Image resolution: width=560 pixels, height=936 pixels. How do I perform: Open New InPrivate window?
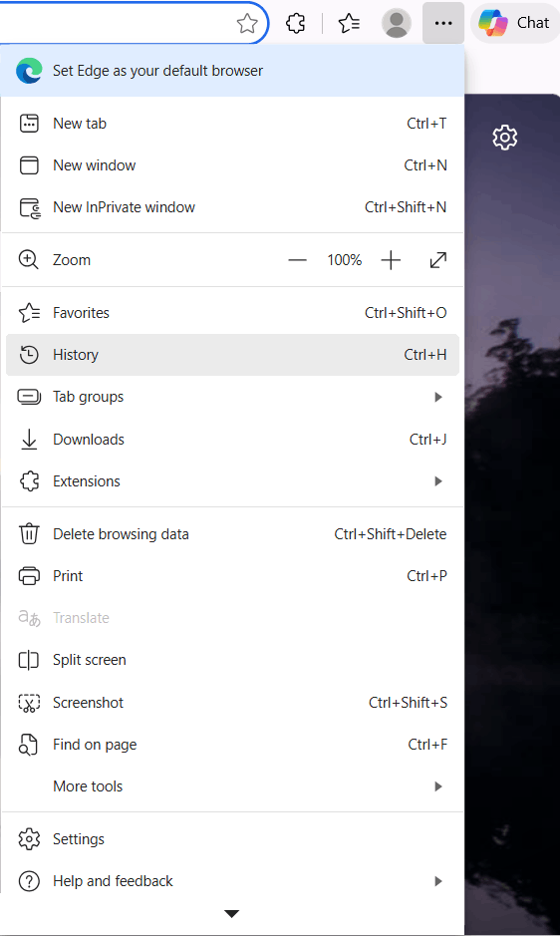(x=232, y=207)
